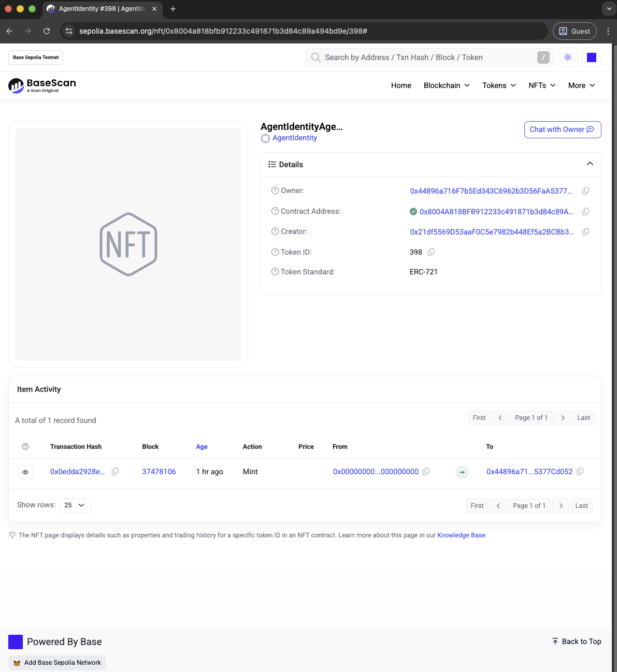The width and height of the screenshot is (617, 672).
Task: Preview transaction with the eye icon
Action: 25,472
